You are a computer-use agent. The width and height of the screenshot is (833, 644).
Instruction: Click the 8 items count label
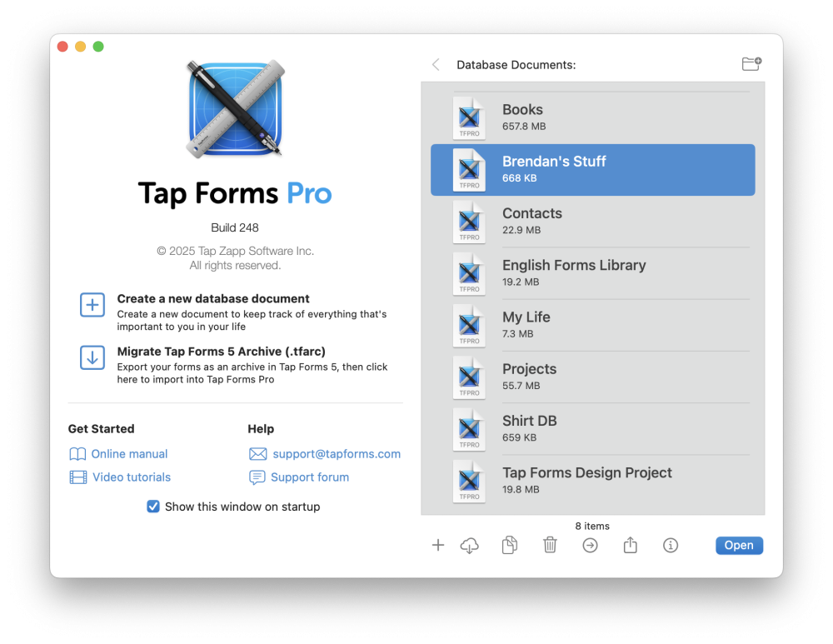(591, 526)
